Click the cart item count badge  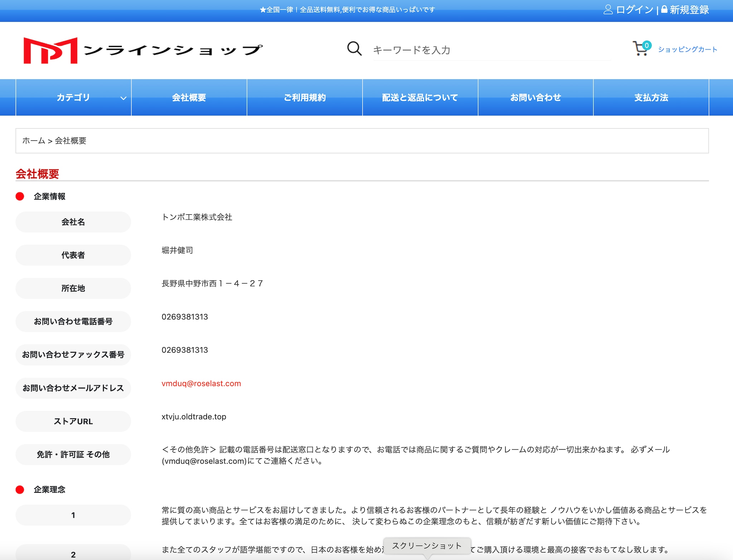click(x=646, y=45)
